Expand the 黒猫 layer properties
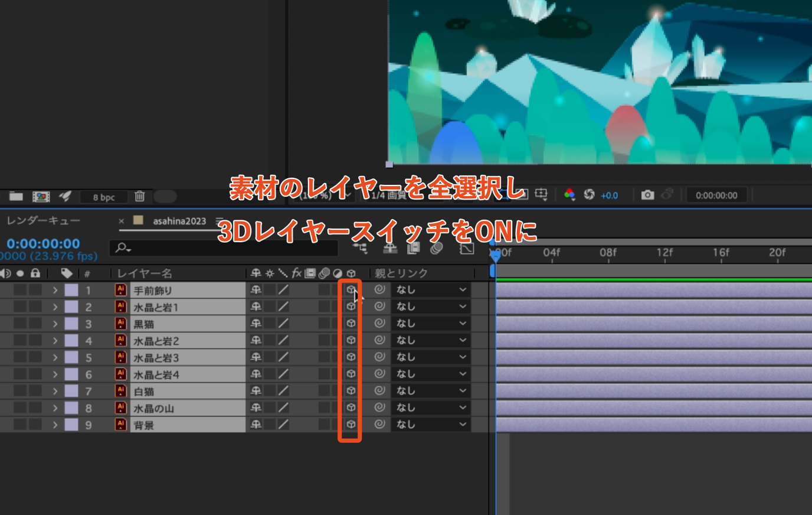Image resolution: width=812 pixels, height=515 pixels. (x=55, y=324)
